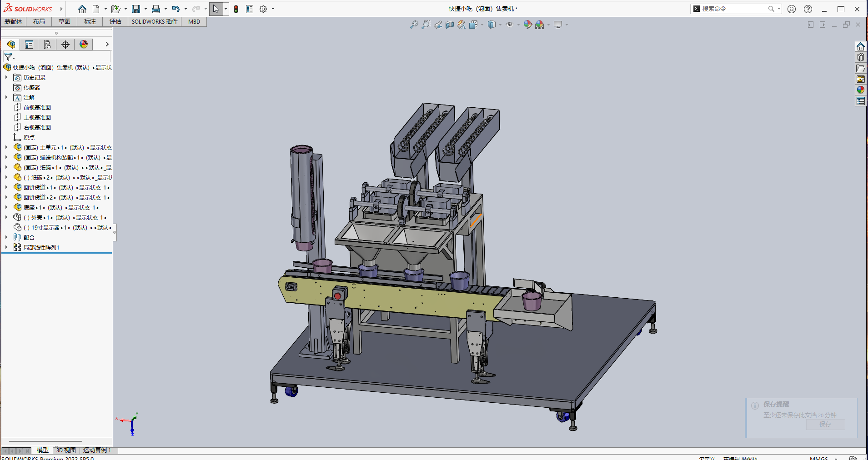The image size is (868, 460).
Task: Toggle Hide/Show Items eye icon
Action: (x=510, y=25)
